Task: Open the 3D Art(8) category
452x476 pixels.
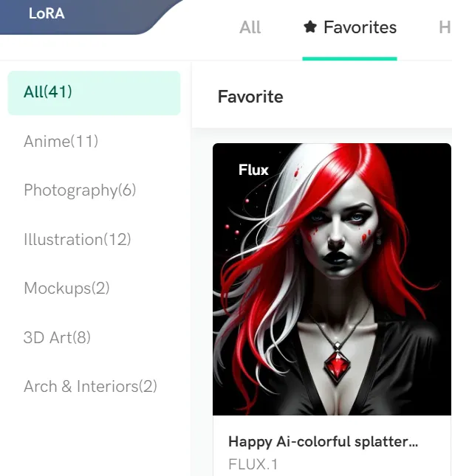Action: coord(57,337)
